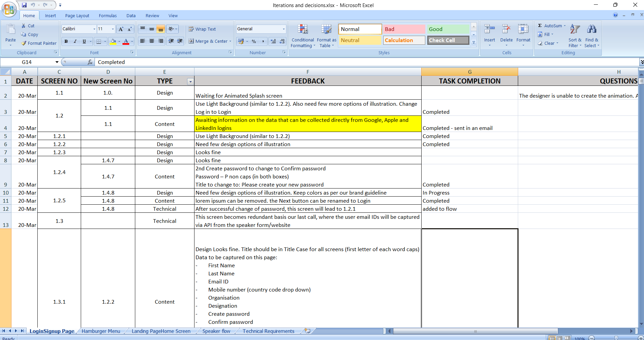
Task: Switch to Technical Requirements sheet
Action: tap(269, 331)
